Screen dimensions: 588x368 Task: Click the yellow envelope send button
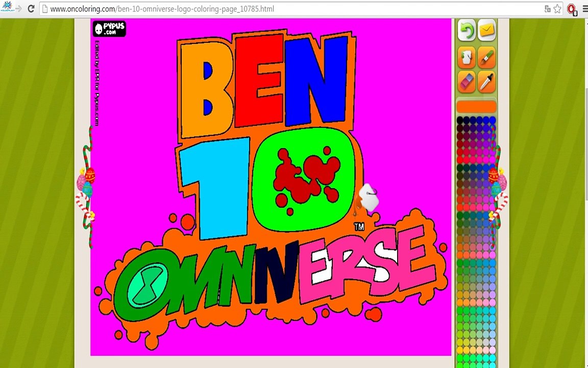coord(487,30)
